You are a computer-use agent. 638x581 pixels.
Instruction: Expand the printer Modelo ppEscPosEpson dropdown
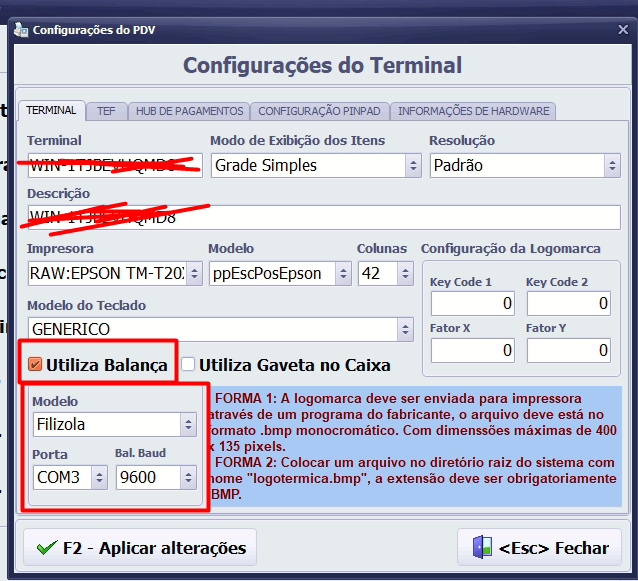[x=343, y=273]
